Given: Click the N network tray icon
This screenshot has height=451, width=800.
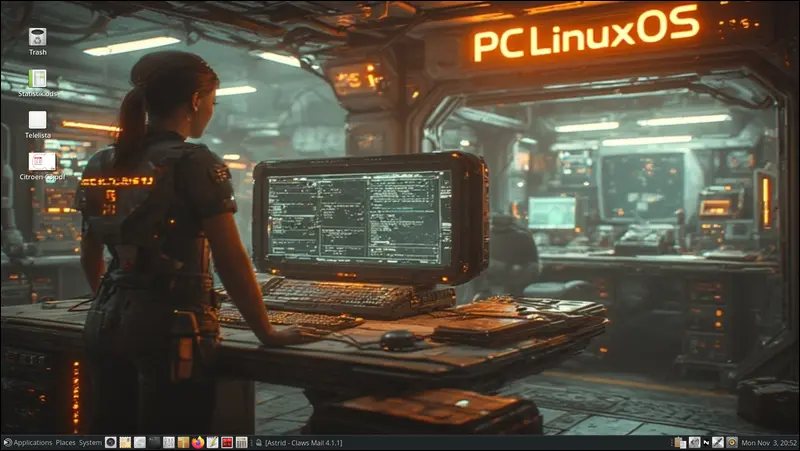Looking at the screenshot, I should point(707,443).
